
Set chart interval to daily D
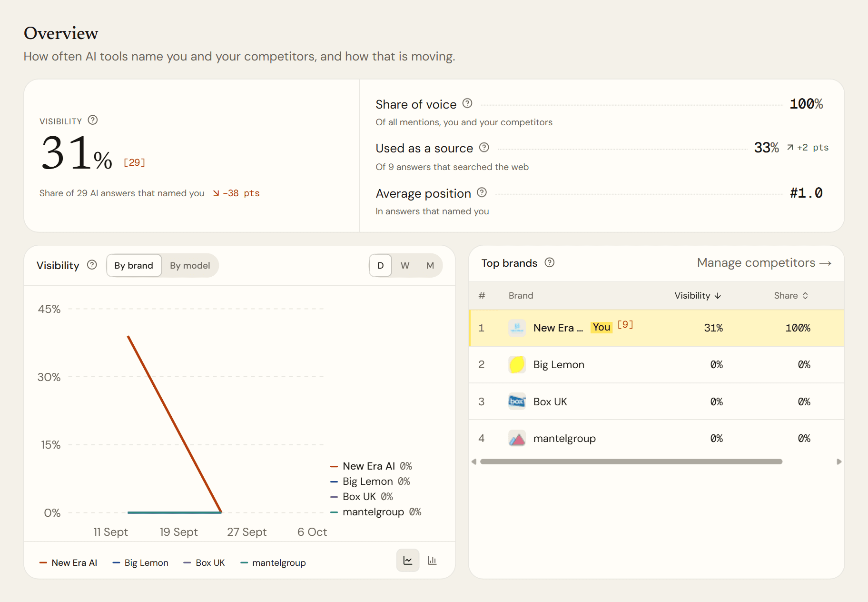pyautogui.click(x=380, y=265)
